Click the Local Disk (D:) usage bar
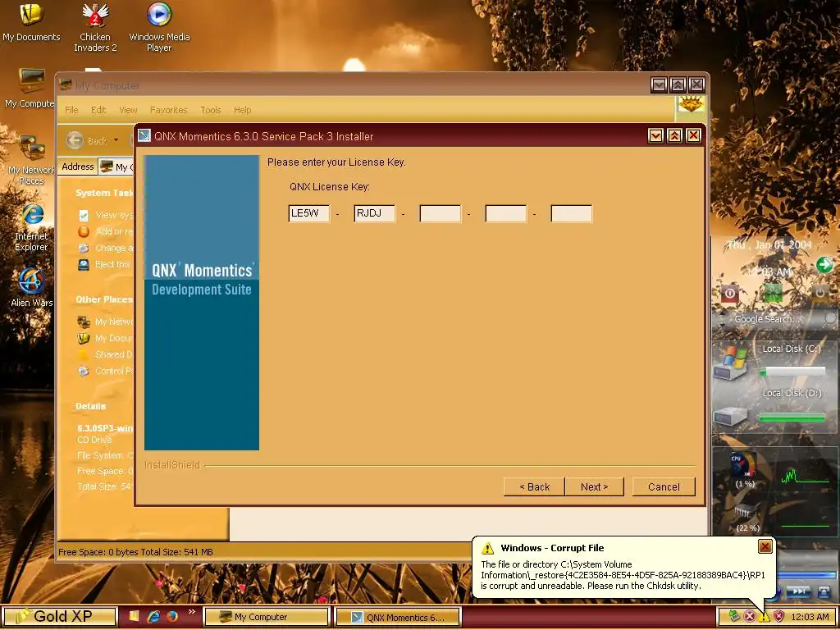Image resolution: width=840 pixels, height=630 pixels. tap(793, 416)
